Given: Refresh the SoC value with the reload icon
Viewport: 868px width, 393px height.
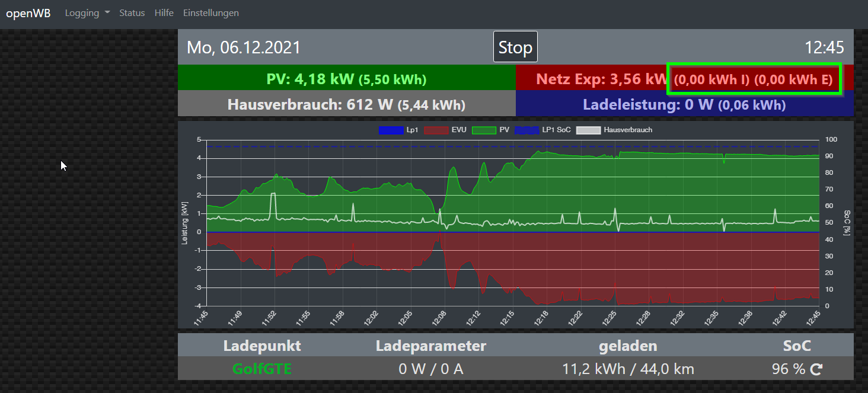Looking at the screenshot, I should pos(816,369).
